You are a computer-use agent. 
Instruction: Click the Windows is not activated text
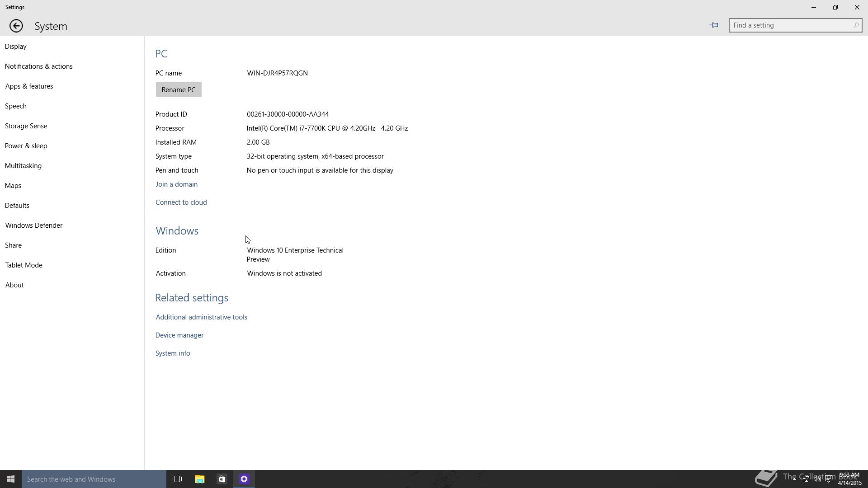tap(284, 273)
